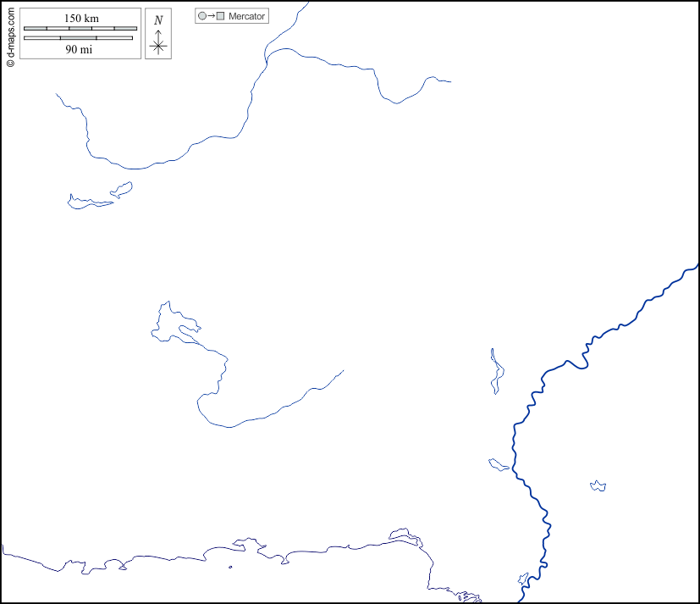This screenshot has height=604, width=700.
Task: Select the small lake just west of thick river
Action: (x=499, y=464)
